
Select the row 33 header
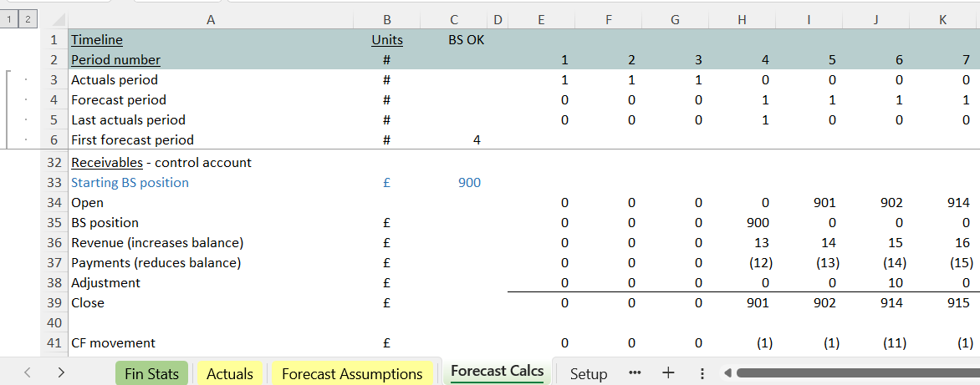tap(55, 182)
